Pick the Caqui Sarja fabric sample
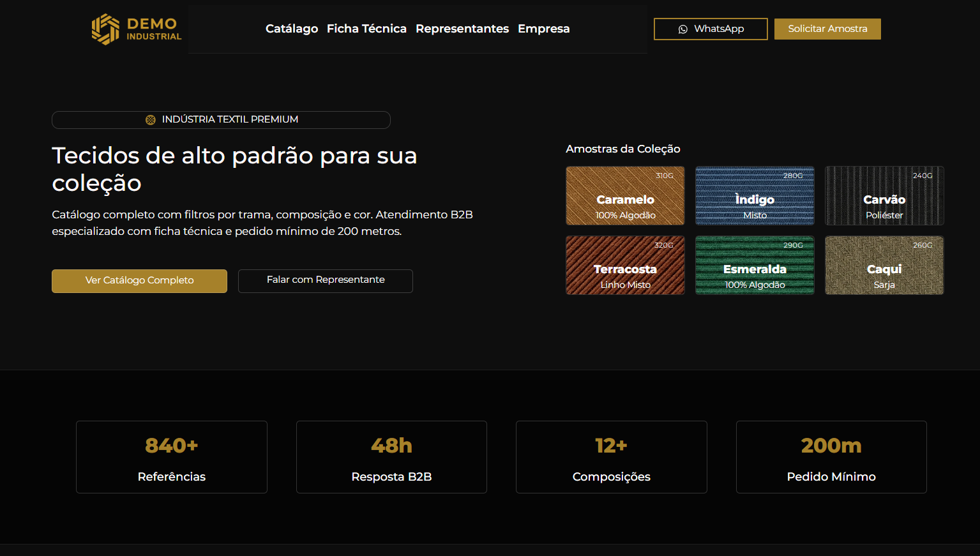 point(884,265)
